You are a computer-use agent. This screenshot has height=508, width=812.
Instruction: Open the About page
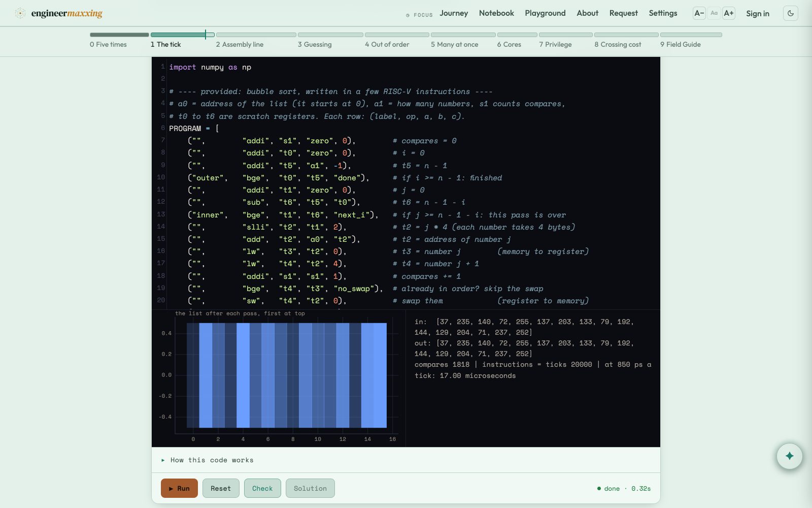[587, 13]
